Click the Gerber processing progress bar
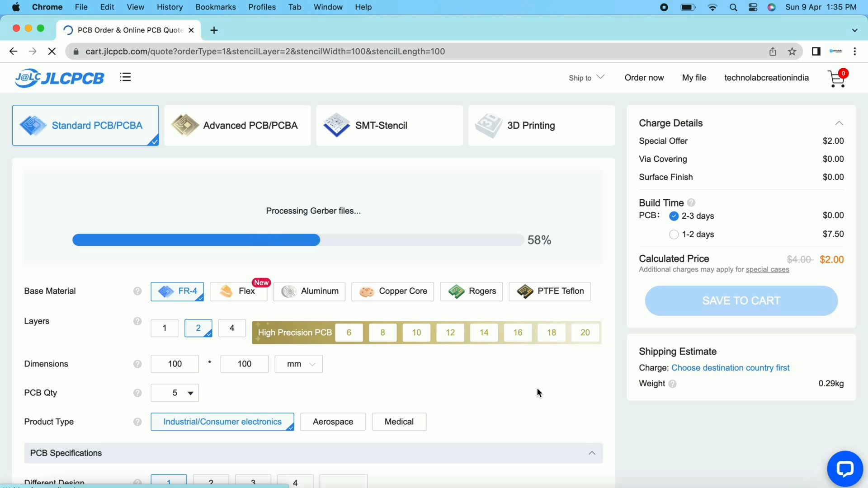Viewport: 868px width, 488px height. (x=298, y=240)
